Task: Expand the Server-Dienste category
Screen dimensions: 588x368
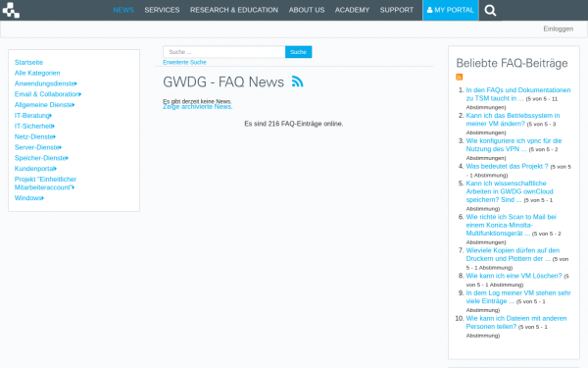Action: coord(38,147)
